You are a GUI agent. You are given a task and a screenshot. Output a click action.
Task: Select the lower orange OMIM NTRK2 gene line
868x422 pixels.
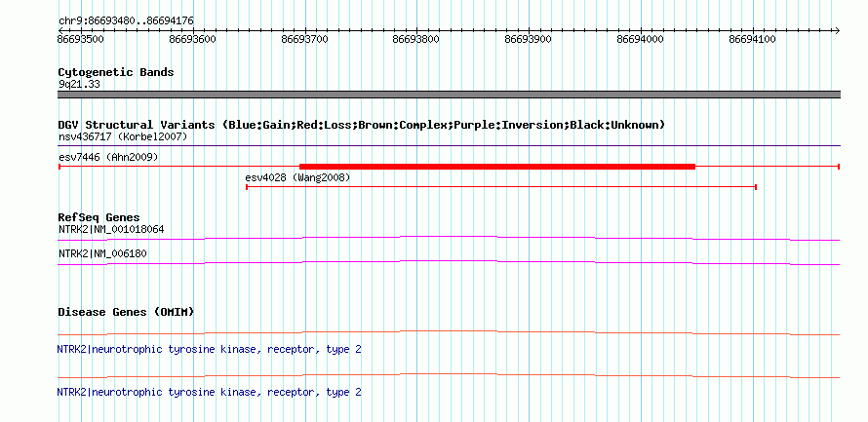pos(449,376)
